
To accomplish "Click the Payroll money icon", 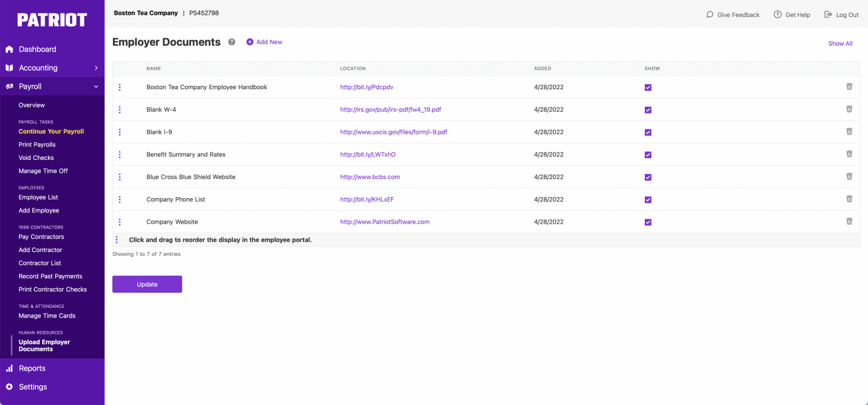I will tap(9, 86).
